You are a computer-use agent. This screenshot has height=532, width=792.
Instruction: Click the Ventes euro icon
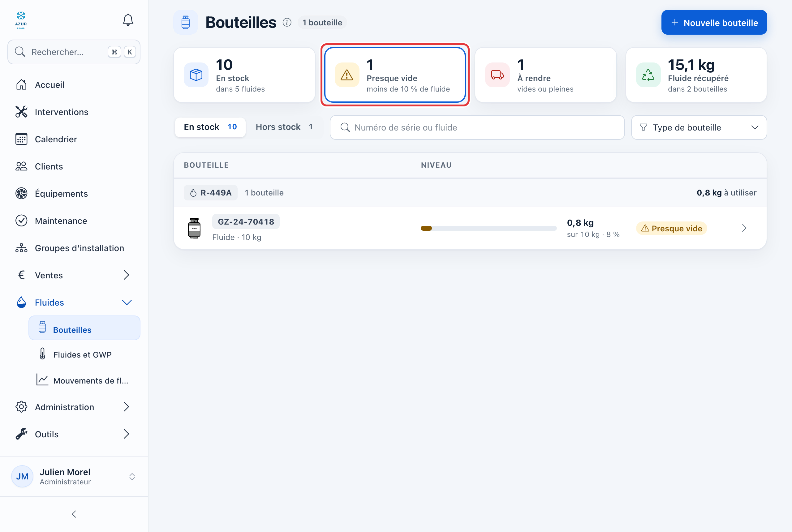click(21, 275)
